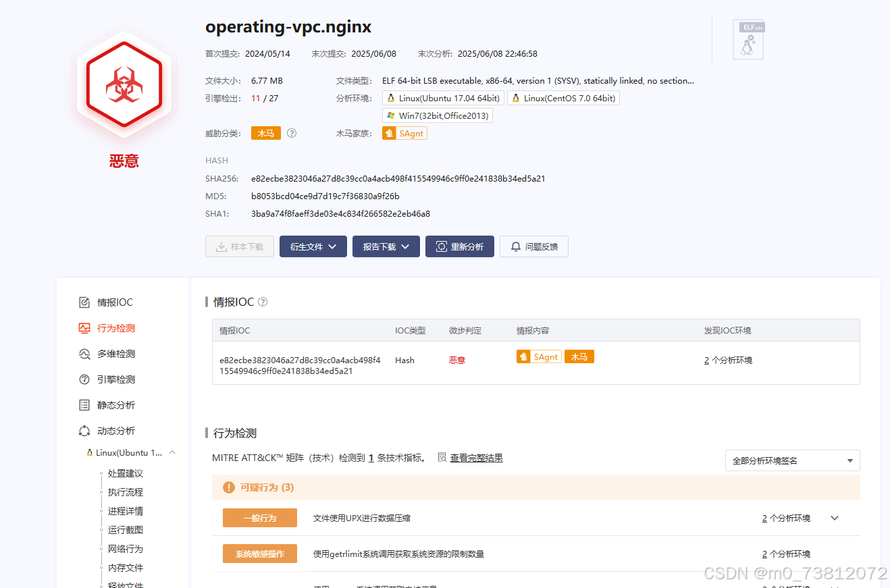Click the 多维检测 sidebar icon
Screen dimensions: 890x588
[x=84, y=354]
